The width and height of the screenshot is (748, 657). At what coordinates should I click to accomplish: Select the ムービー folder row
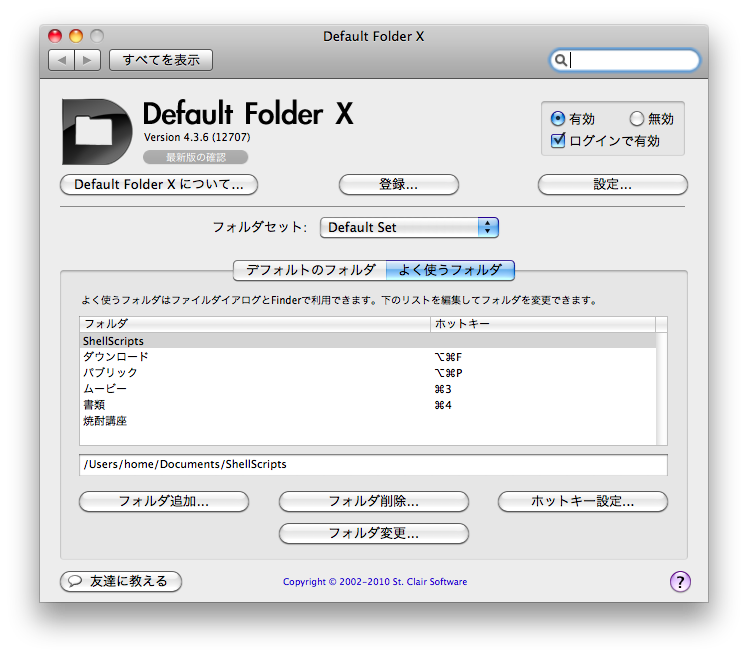click(x=368, y=389)
